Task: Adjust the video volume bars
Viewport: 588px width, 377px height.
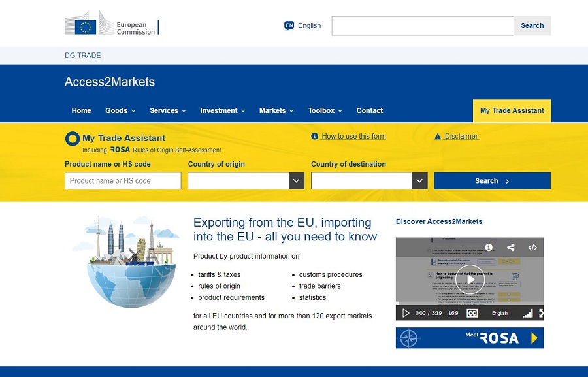Action: tap(527, 314)
